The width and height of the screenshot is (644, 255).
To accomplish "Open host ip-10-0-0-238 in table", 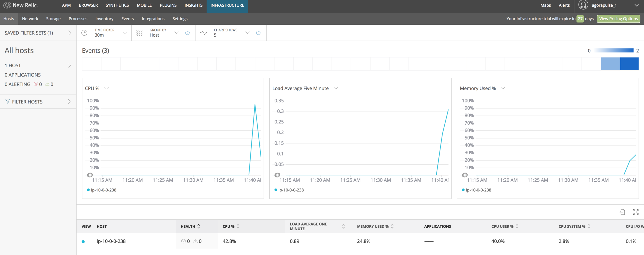I will 111,241.
